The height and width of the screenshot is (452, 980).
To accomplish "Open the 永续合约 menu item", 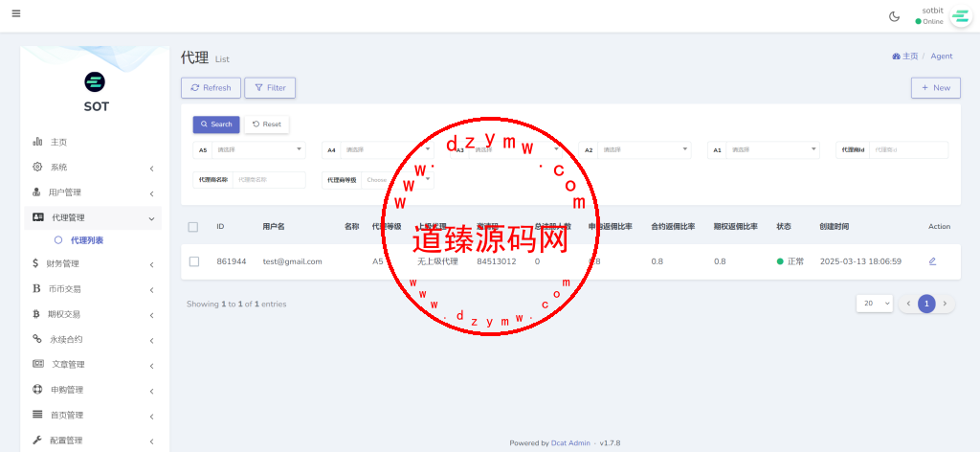I will pos(93,339).
